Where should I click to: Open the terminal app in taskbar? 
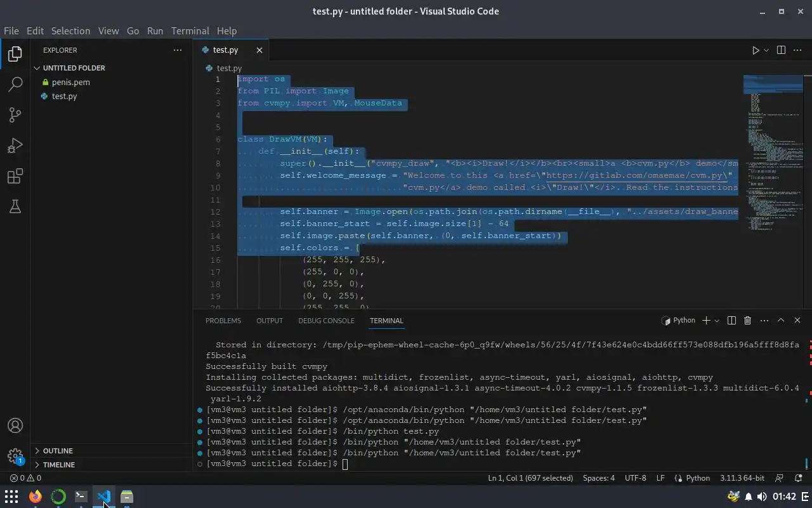click(81, 497)
